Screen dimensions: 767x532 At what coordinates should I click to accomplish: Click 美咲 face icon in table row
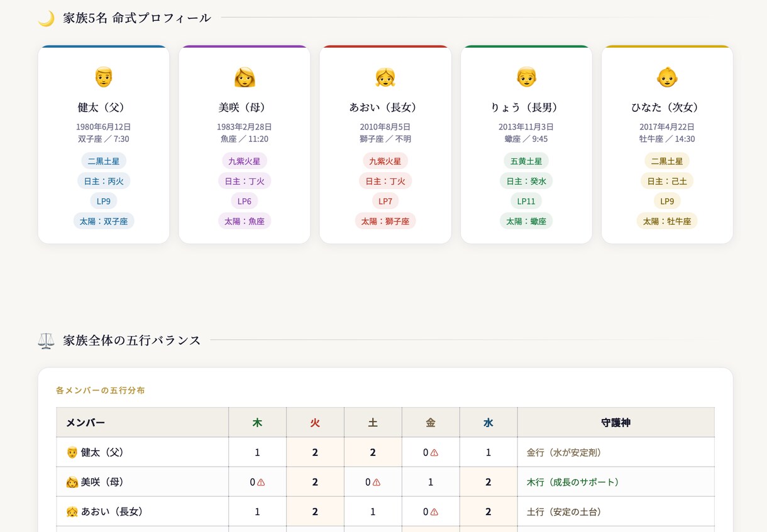[72, 482]
